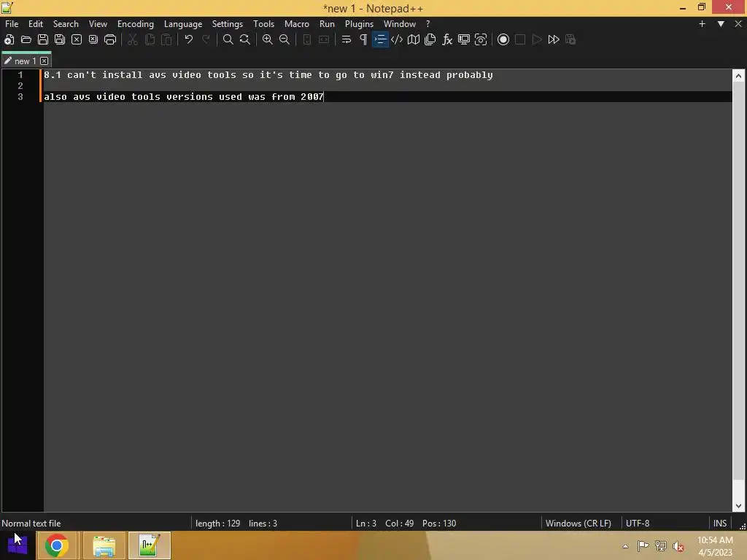Open the Encoding menu
Image resolution: width=747 pixels, height=560 pixels.
click(136, 24)
